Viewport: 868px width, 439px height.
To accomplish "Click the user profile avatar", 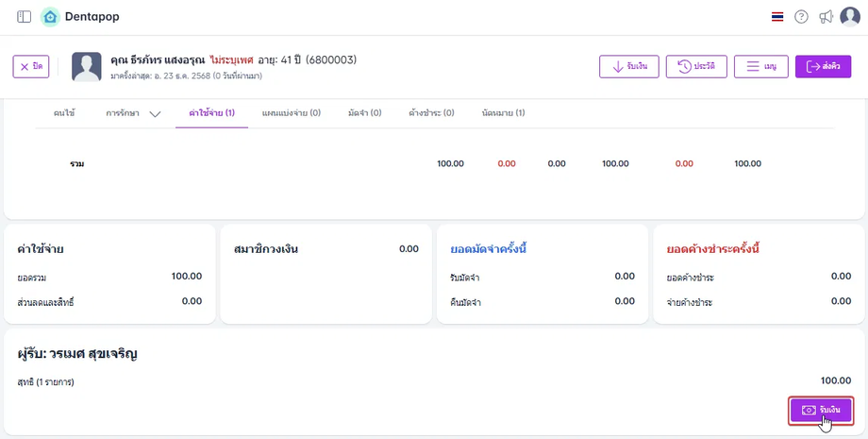I will coord(850,17).
